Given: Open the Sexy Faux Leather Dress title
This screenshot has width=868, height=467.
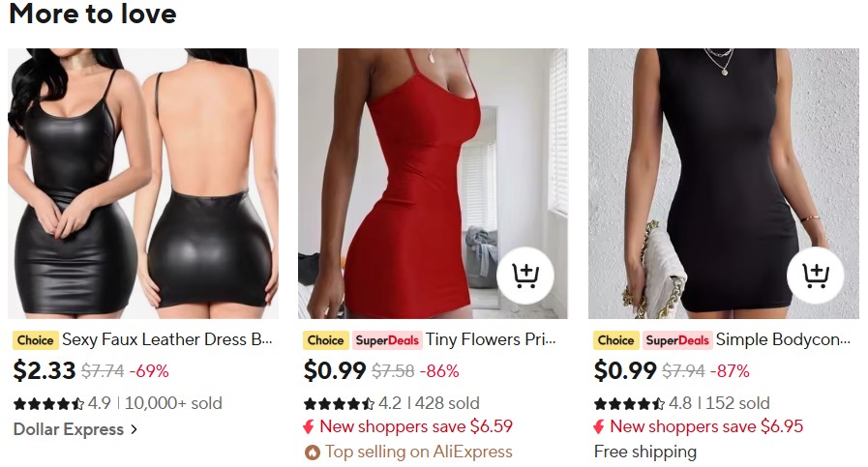Looking at the screenshot, I should (x=167, y=339).
